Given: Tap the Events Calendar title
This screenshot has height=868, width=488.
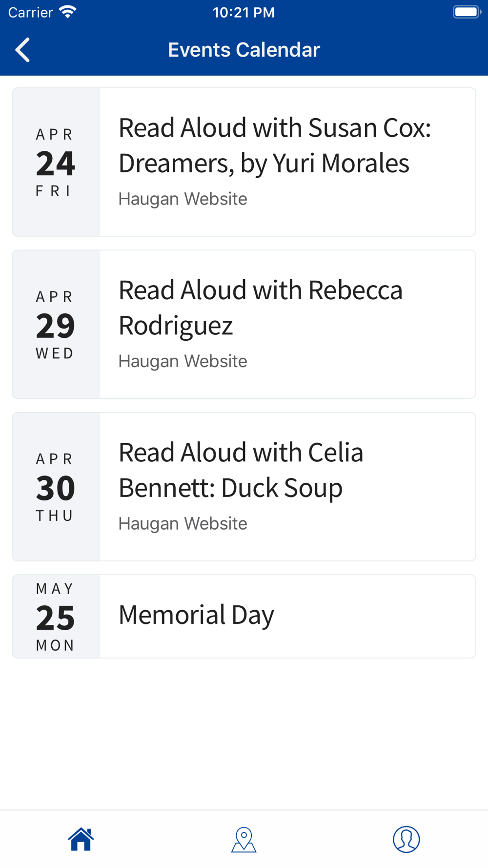Looking at the screenshot, I should pos(244,50).
